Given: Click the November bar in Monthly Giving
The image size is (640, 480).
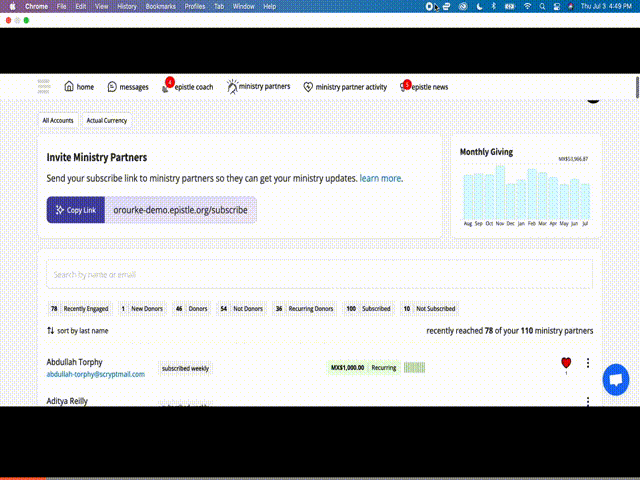Looking at the screenshot, I should tap(500, 193).
